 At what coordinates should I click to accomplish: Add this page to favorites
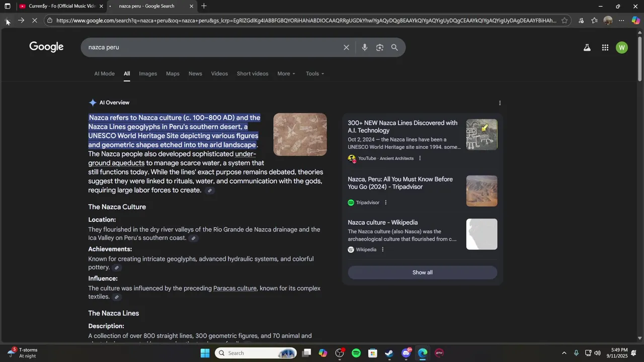click(565, 21)
